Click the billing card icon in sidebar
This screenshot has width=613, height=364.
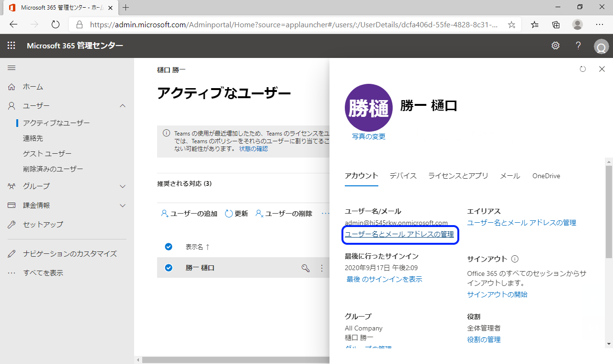(12, 205)
